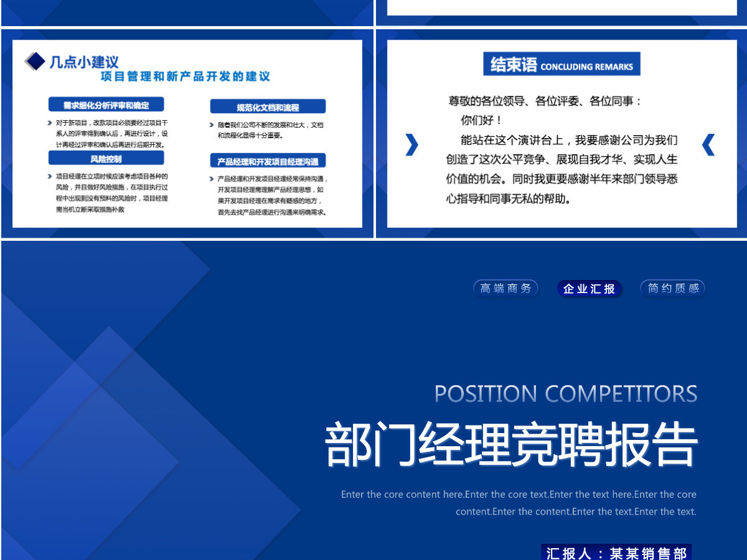Click the bullet arrow beside 项目经理在立项时候
Viewport: 747px width, 560px height.
click(50, 177)
